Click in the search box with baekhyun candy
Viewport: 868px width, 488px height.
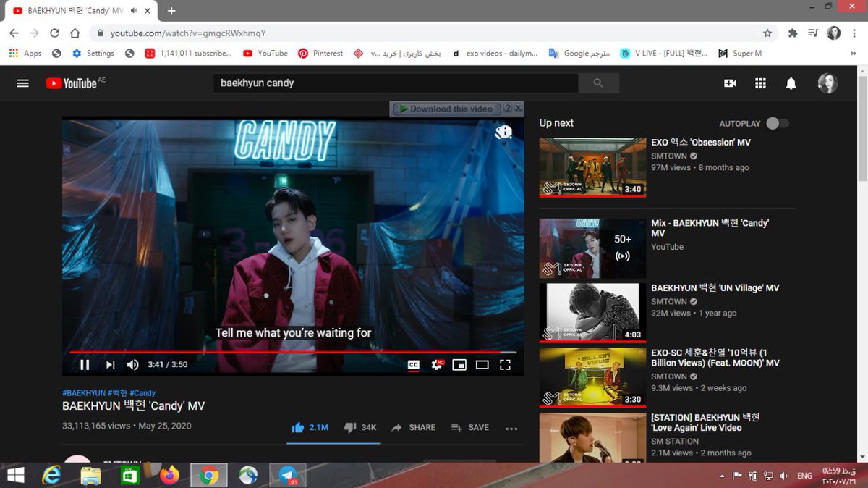tap(395, 83)
